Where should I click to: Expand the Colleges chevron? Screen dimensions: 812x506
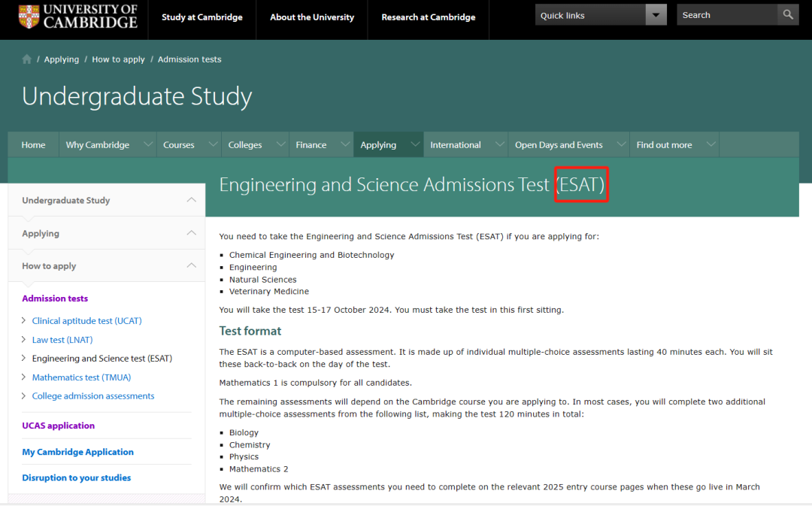[280, 144]
